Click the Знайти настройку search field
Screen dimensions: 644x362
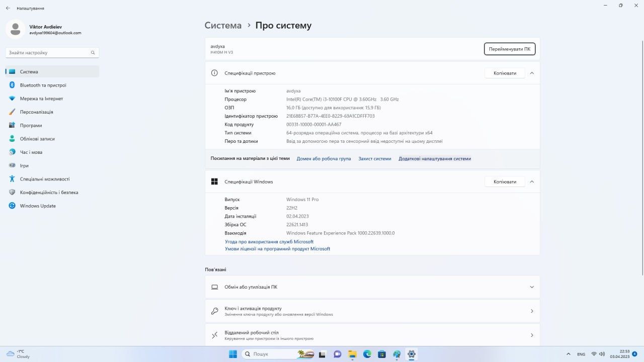[52, 52]
